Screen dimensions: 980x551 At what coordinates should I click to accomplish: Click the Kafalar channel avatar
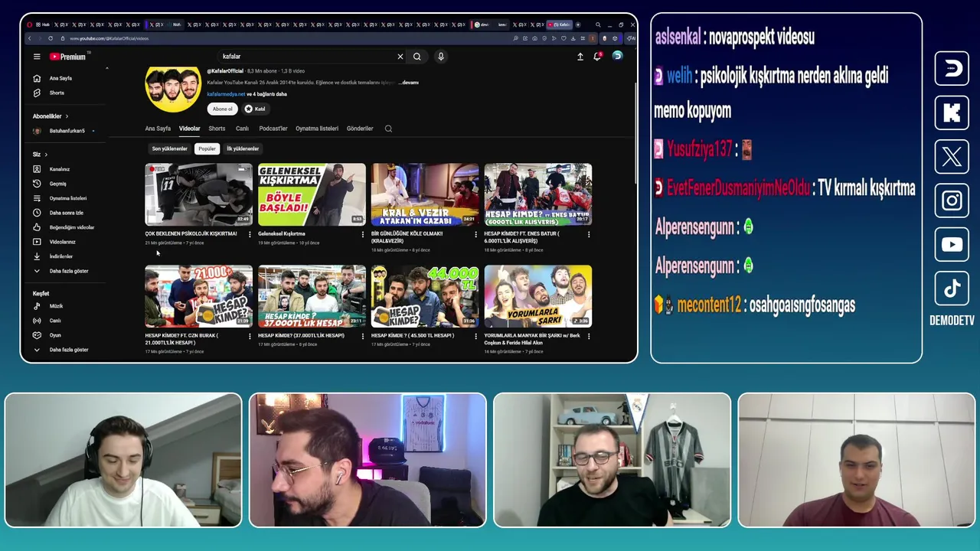[173, 89]
